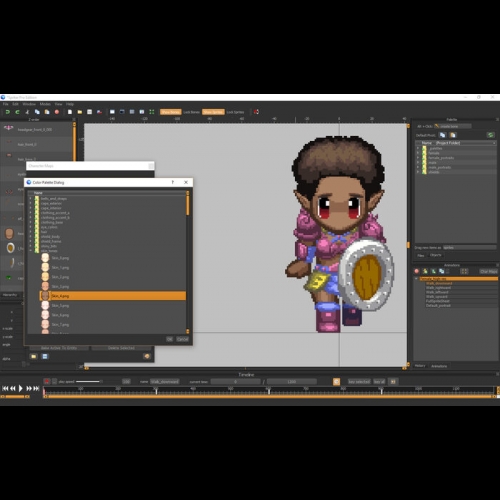
Task: Open the Help menu
Action: (70, 104)
